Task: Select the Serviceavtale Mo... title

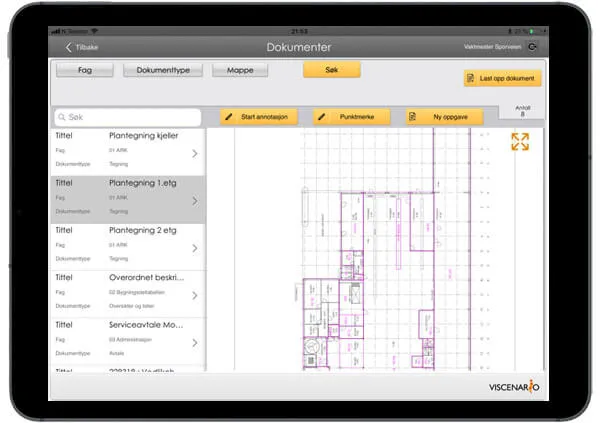Action: pyautogui.click(x=146, y=325)
